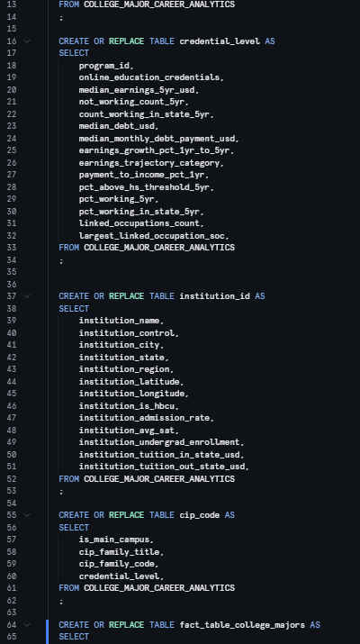Click FROM keyword on line 61
360x644 pixels.
[69, 588]
